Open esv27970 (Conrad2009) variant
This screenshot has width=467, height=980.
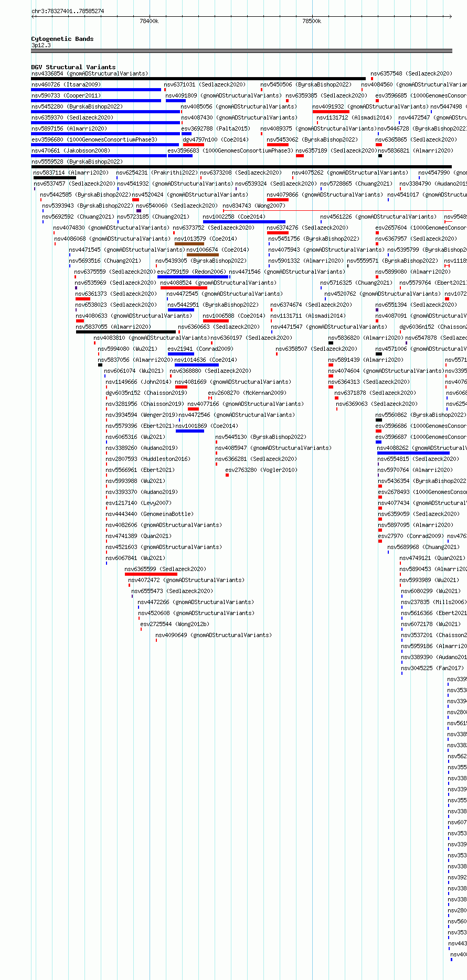point(411,536)
